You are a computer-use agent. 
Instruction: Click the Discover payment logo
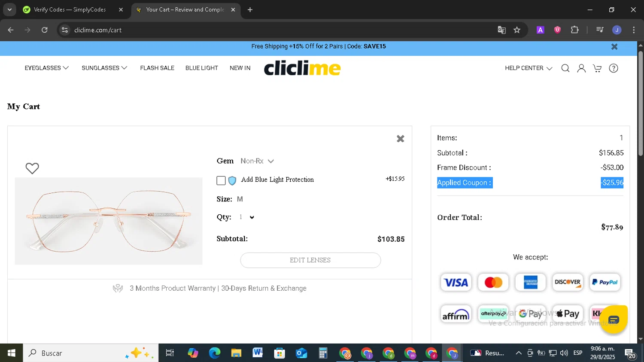point(568,283)
